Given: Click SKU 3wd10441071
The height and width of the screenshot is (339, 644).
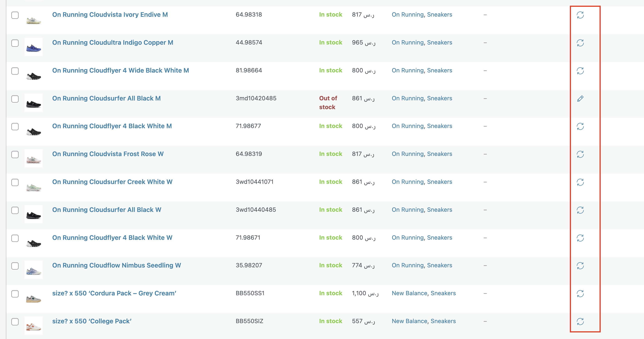Looking at the screenshot, I should [x=254, y=182].
